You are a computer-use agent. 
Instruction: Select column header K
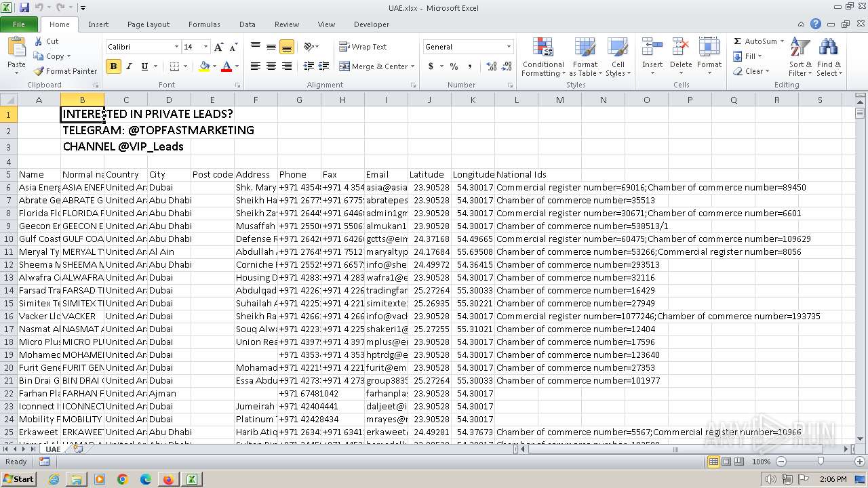pyautogui.click(x=473, y=100)
